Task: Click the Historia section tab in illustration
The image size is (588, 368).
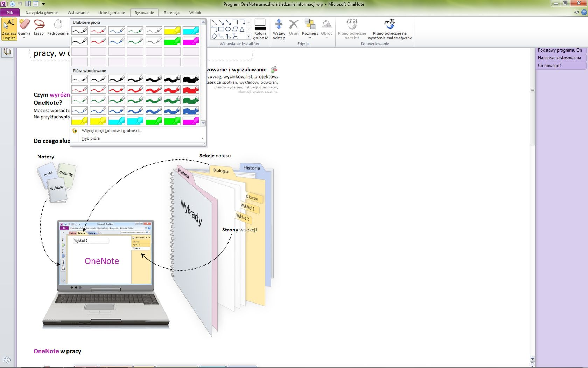Action: [x=252, y=168]
